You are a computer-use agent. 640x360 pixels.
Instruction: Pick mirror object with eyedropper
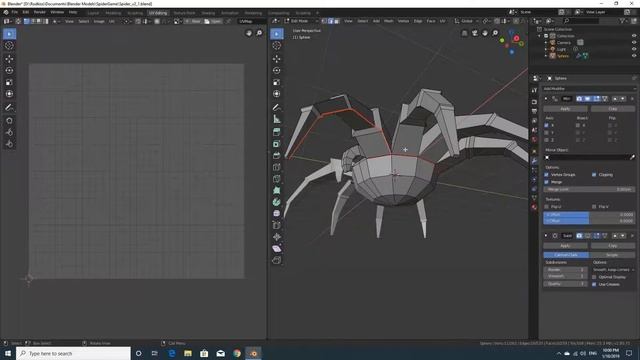[x=632, y=157]
